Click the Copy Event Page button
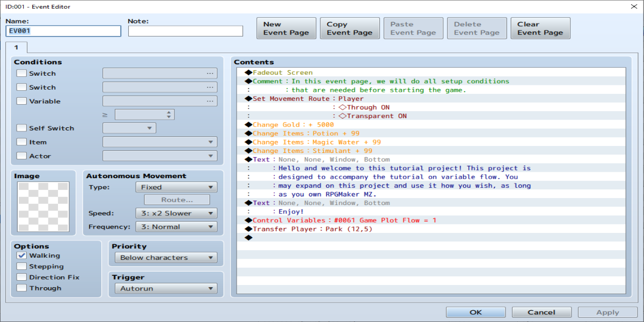 (349, 28)
